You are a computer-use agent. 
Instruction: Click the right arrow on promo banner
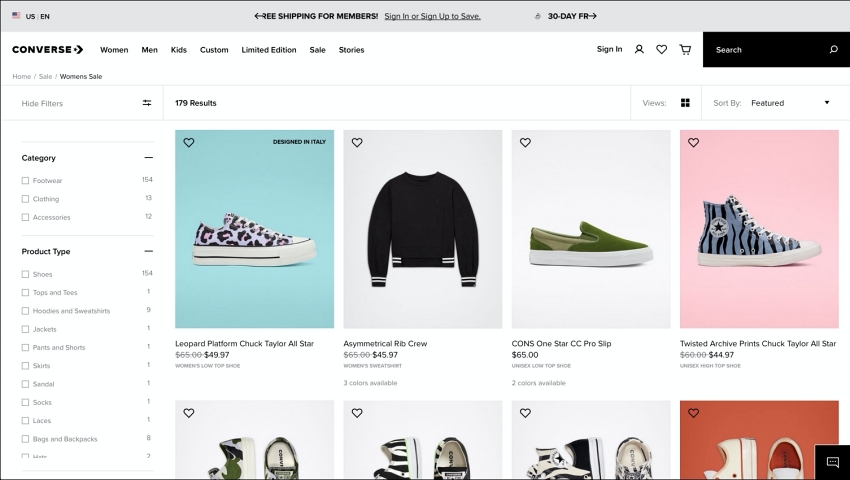point(593,16)
